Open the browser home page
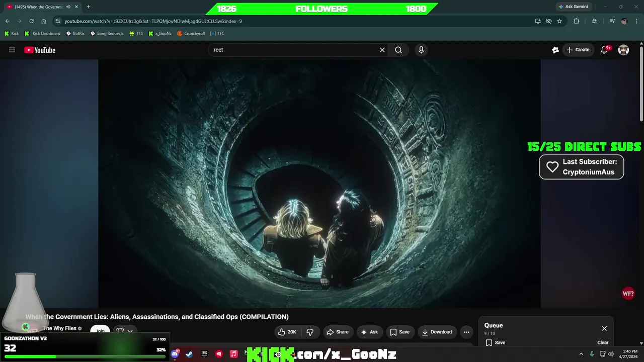Screen dimensions: 644x362 [x=43, y=21]
